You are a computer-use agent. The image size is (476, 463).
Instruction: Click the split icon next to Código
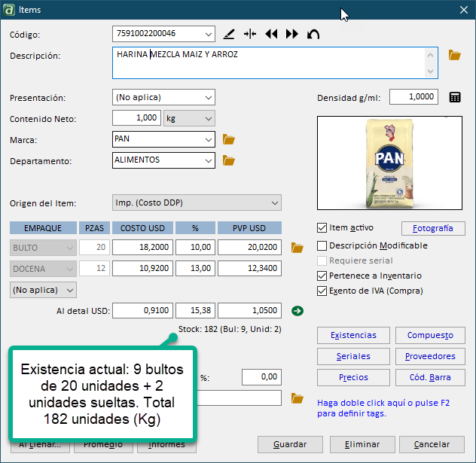250,34
